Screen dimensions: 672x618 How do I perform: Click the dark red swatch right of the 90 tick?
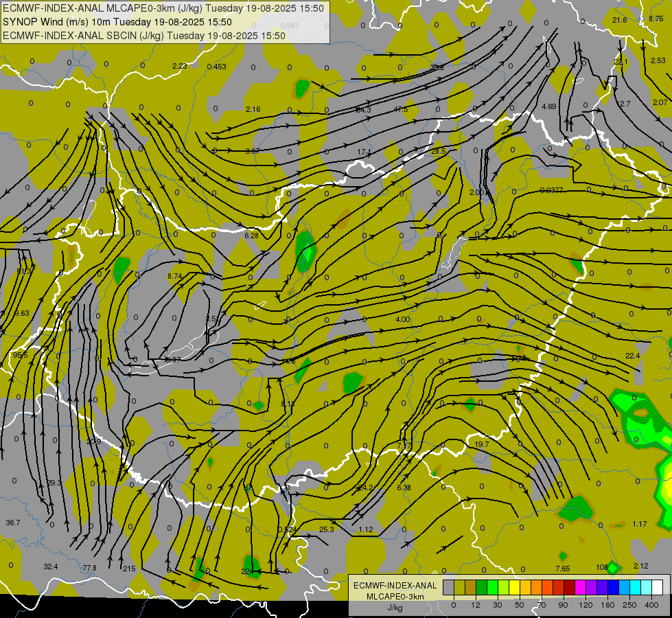click(x=570, y=588)
